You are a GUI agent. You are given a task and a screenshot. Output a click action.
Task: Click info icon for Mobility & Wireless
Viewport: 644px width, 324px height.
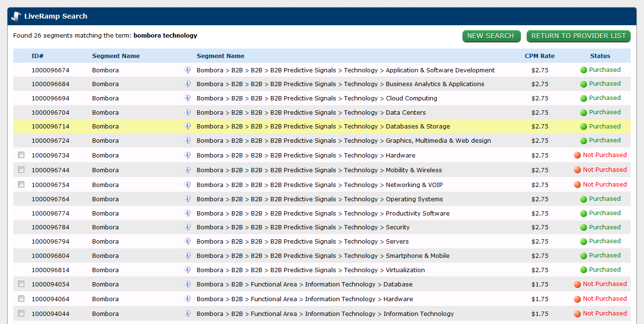click(187, 170)
